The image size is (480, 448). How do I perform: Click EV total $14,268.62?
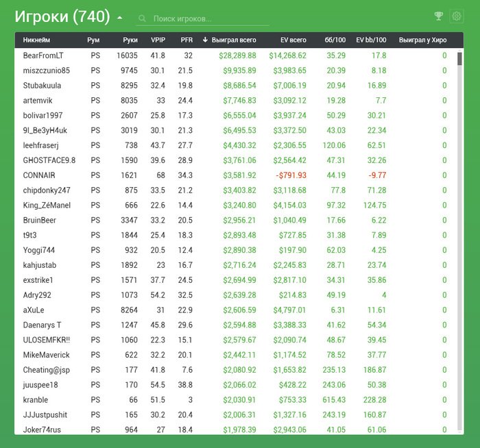click(288, 55)
